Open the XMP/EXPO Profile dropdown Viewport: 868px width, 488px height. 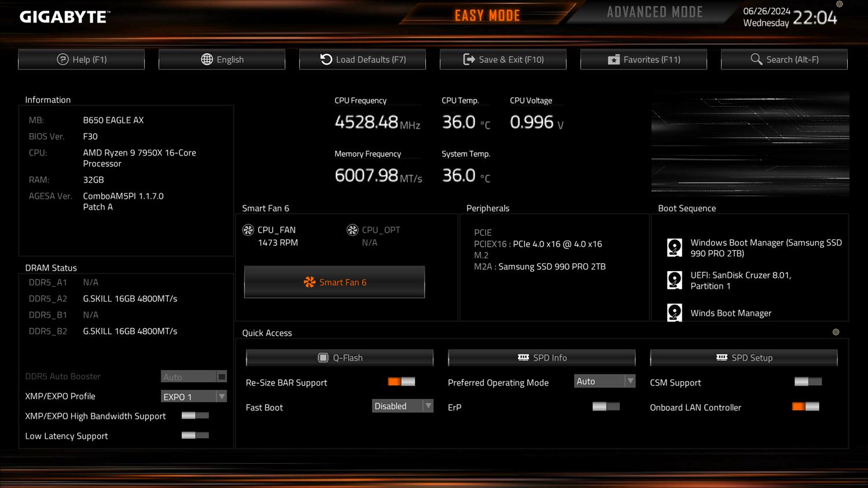[193, 397]
